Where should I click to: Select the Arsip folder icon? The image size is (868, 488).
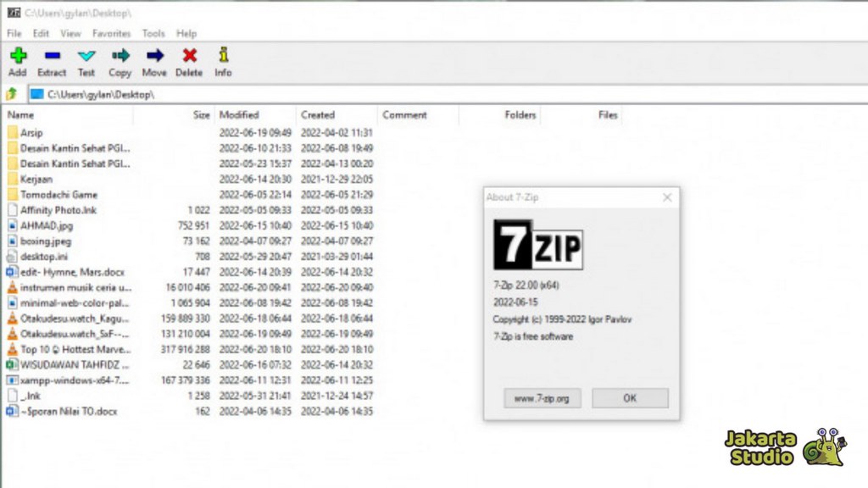[x=12, y=133]
